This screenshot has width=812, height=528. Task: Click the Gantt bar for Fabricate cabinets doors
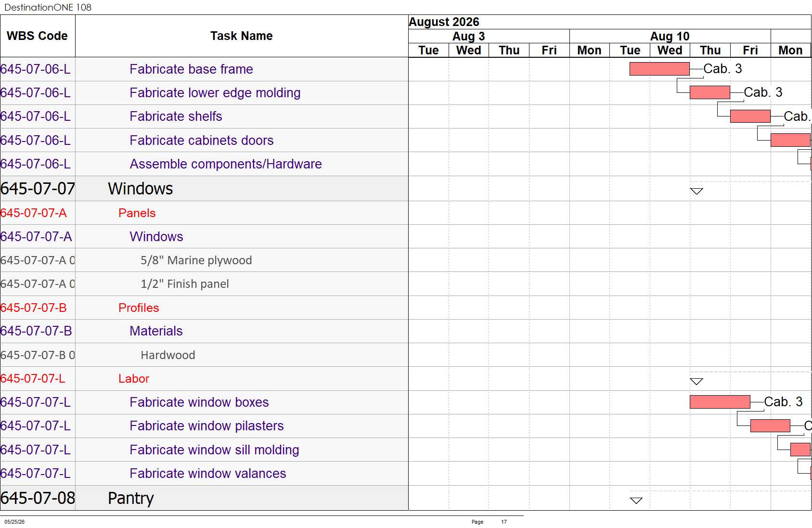coord(790,140)
